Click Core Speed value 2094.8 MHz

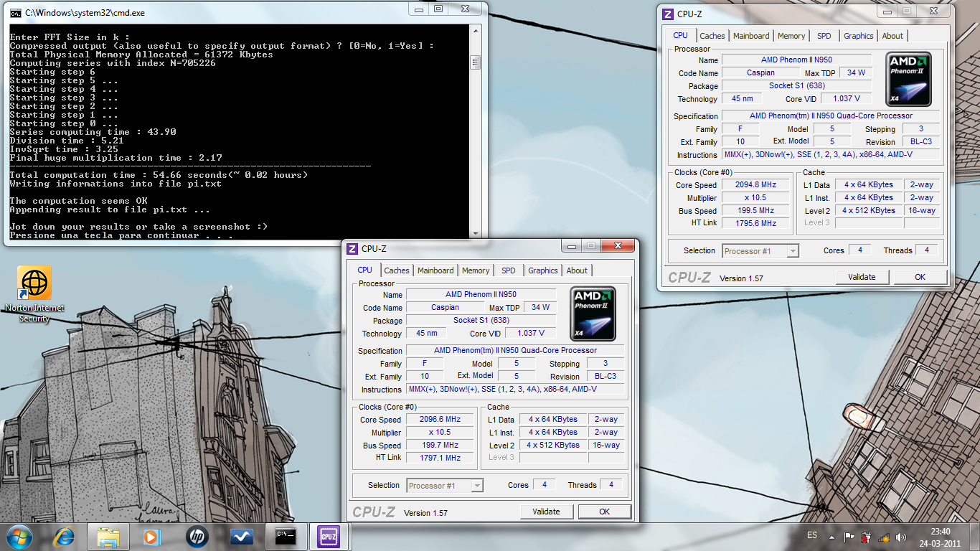pyautogui.click(x=756, y=185)
